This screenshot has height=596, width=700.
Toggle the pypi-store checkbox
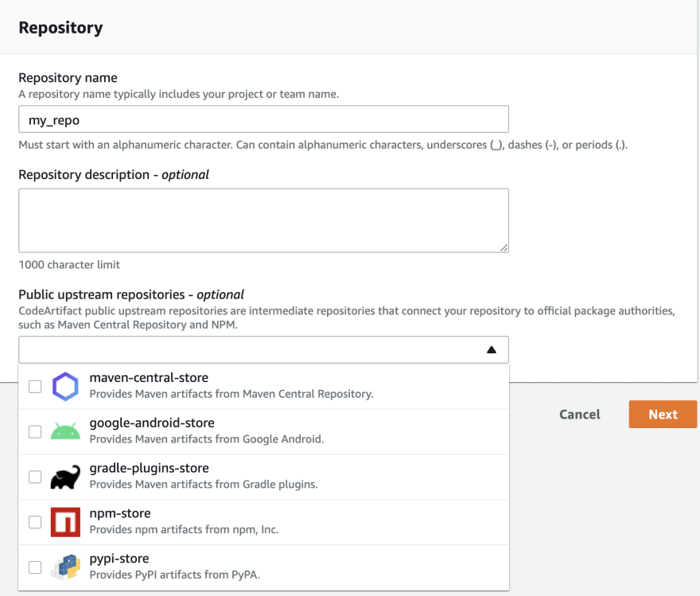pos(35,567)
